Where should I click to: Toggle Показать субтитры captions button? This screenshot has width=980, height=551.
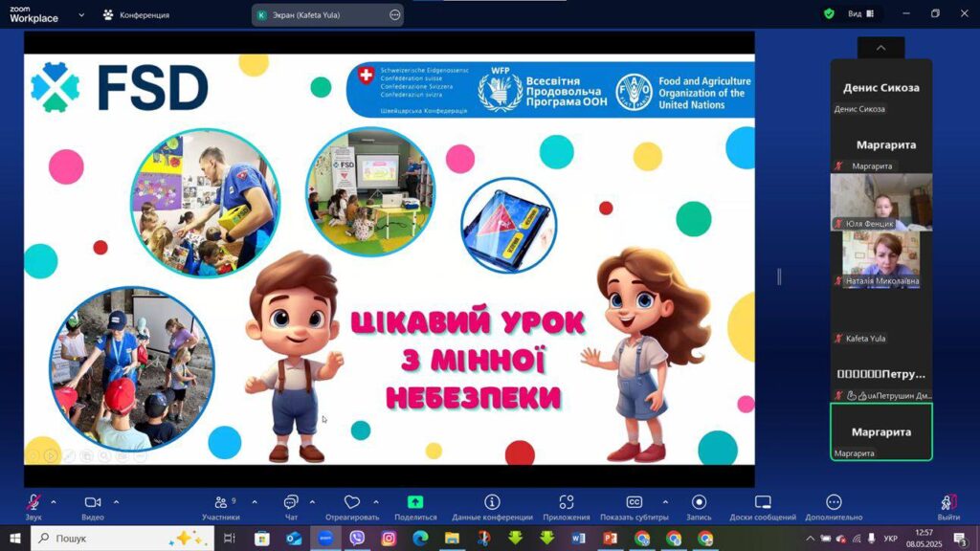(x=635, y=507)
